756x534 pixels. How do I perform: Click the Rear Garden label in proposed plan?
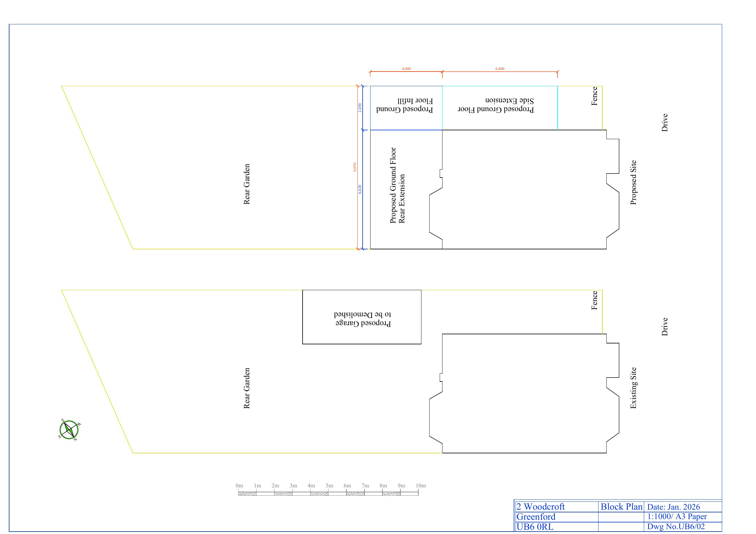click(x=247, y=184)
